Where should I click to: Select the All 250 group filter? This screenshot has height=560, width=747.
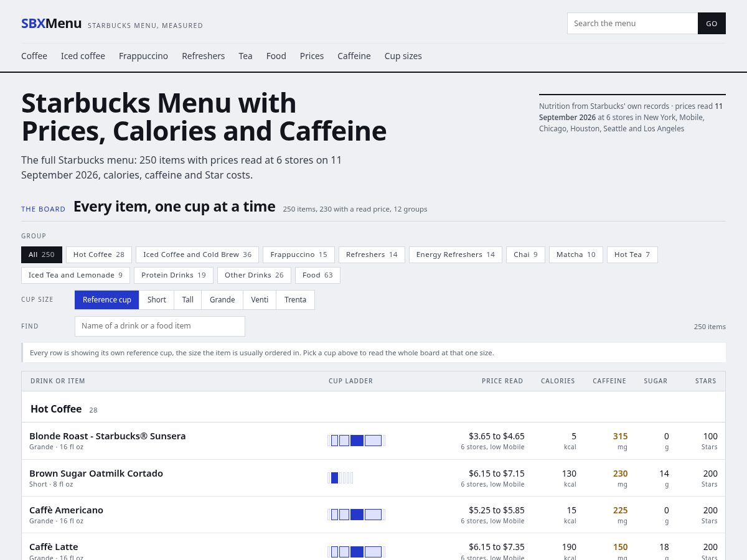42,255
